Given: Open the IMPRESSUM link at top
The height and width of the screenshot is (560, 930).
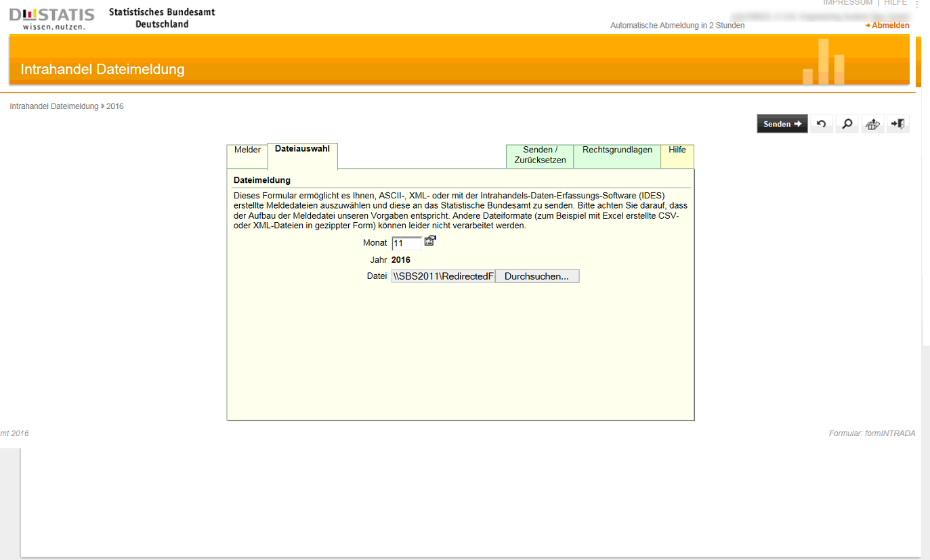Looking at the screenshot, I should point(847,3).
